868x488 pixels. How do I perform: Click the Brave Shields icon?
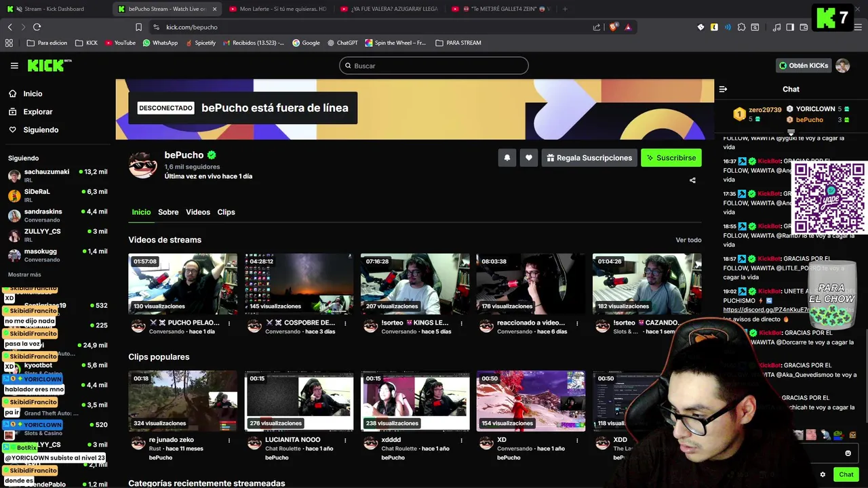[x=614, y=27]
